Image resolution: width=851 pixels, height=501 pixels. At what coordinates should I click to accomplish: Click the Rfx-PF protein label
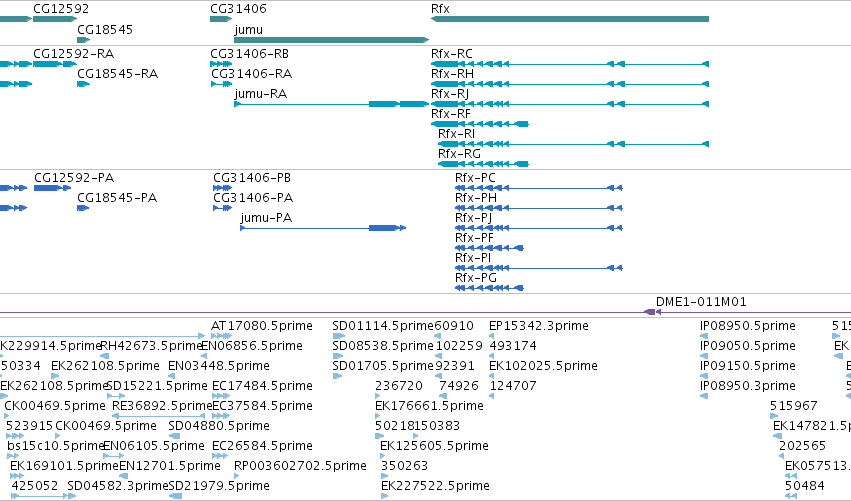click(474, 238)
